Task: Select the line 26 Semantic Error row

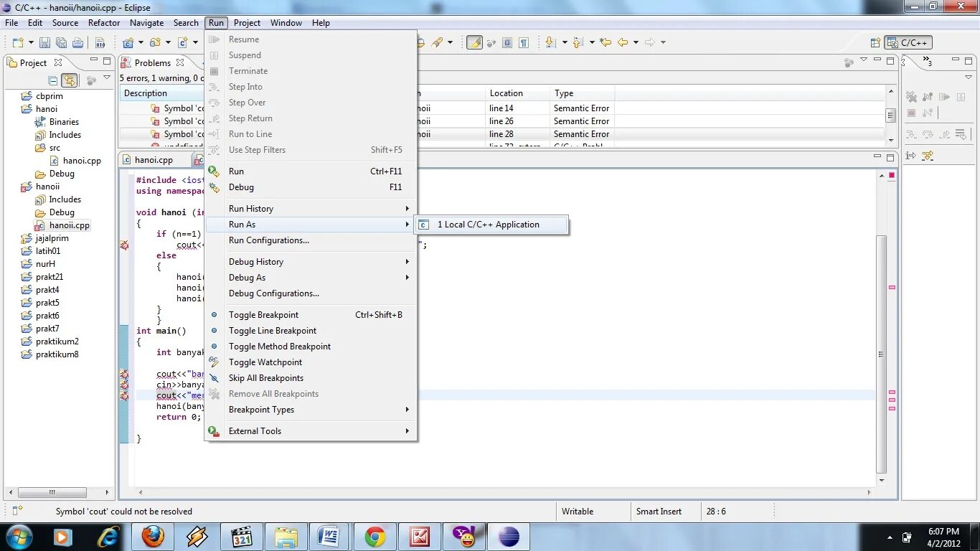Action: [502, 121]
